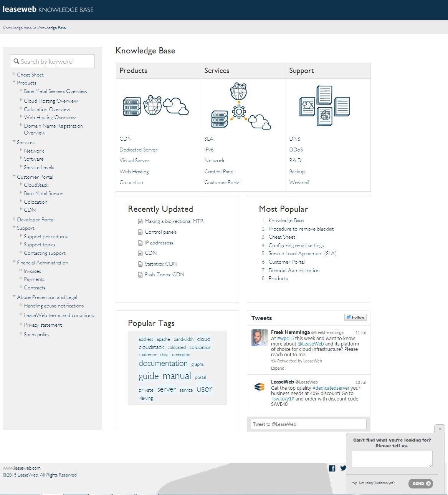Viewport: 448px width, 495px height.
Task: Open the Dedicated Server link under Products
Action: [x=138, y=149]
